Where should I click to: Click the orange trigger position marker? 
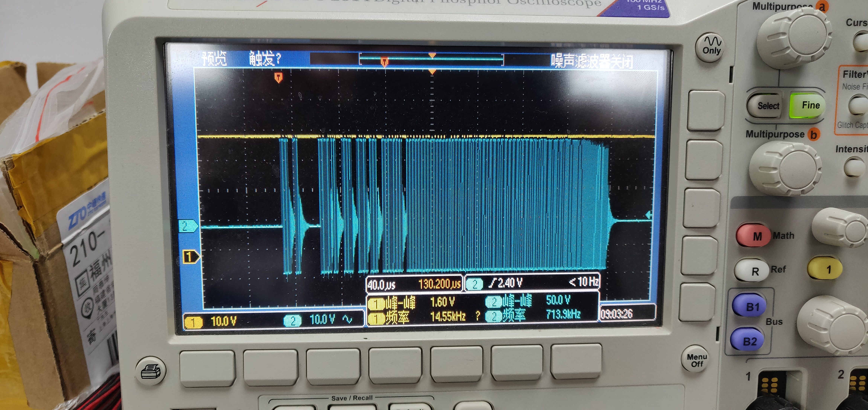(x=278, y=78)
